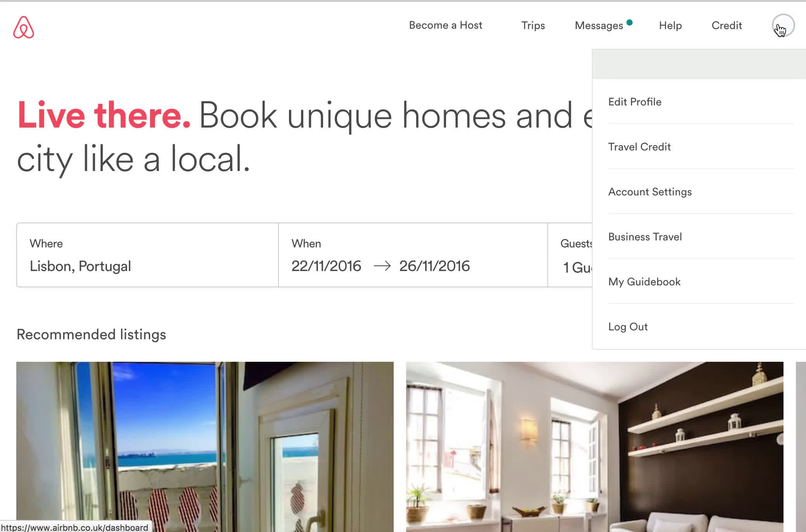
Task: Open the Business Travel menu entry
Action: pos(645,236)
